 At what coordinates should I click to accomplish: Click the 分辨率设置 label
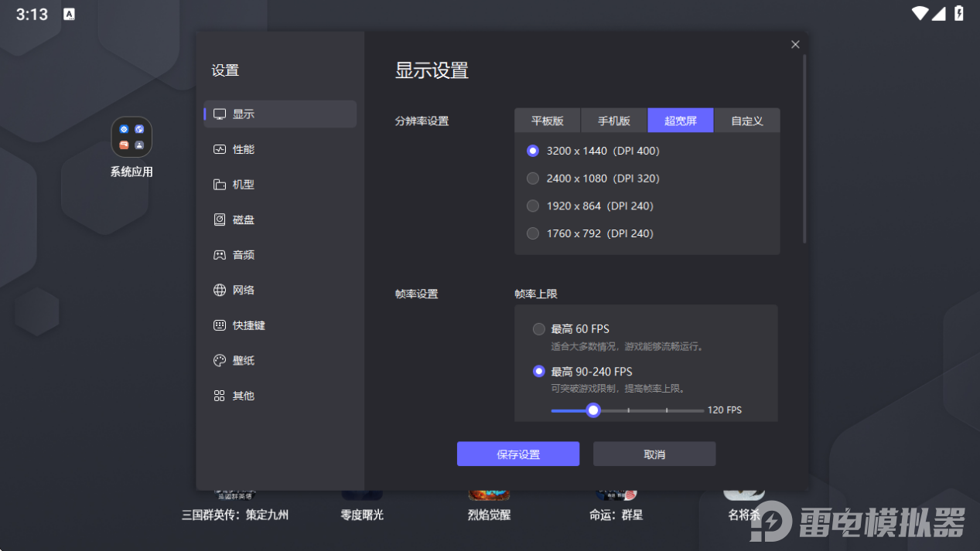pos(422,121)
